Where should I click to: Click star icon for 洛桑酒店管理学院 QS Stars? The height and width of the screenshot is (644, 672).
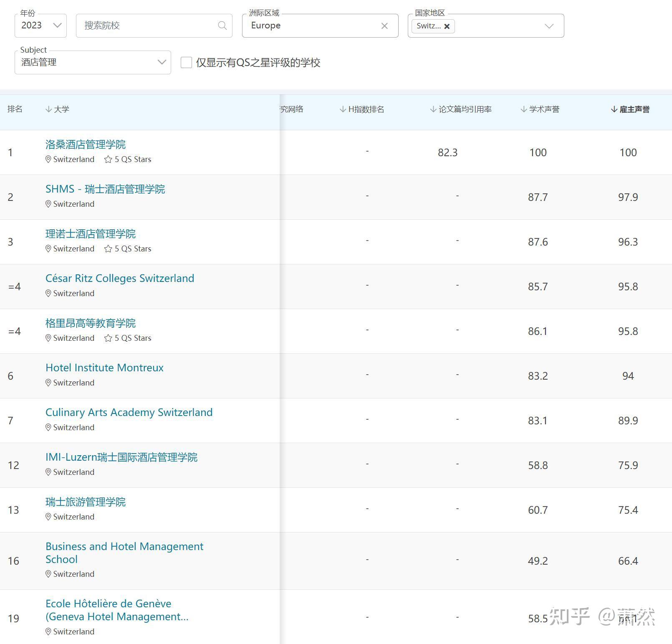(108, 159)
